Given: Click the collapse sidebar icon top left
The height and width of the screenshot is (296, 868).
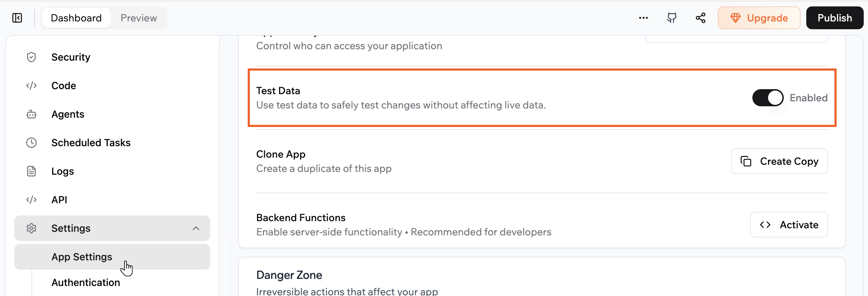Looking at the screenshot, I should tap(17, 17).
